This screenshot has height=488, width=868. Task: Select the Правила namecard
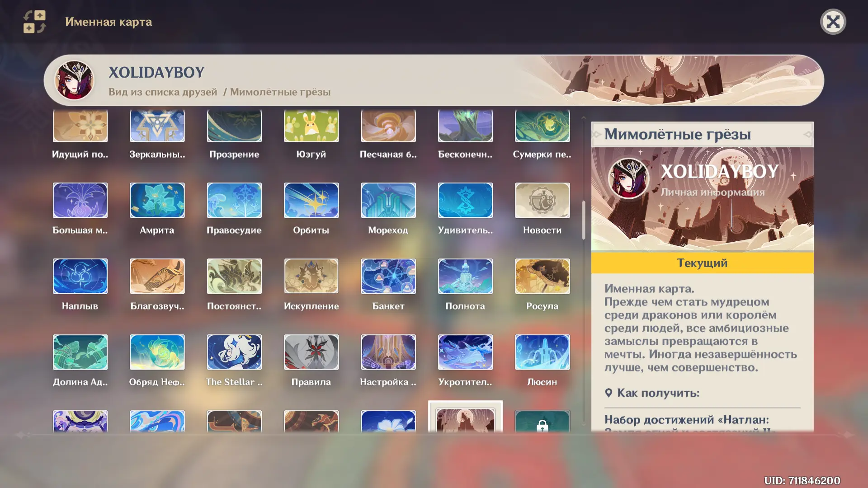[311, 352]
